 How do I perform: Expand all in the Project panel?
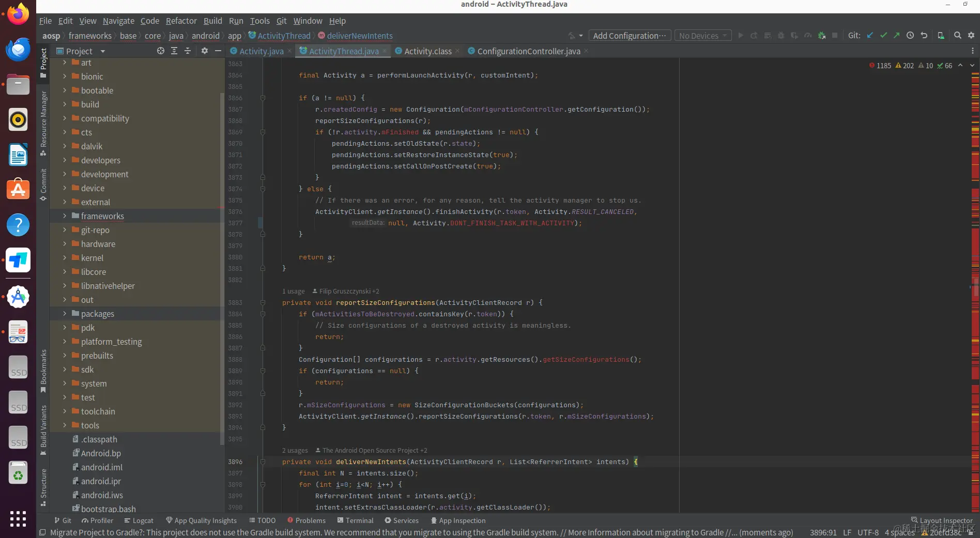pyautogui.click(x=174, y=51)
